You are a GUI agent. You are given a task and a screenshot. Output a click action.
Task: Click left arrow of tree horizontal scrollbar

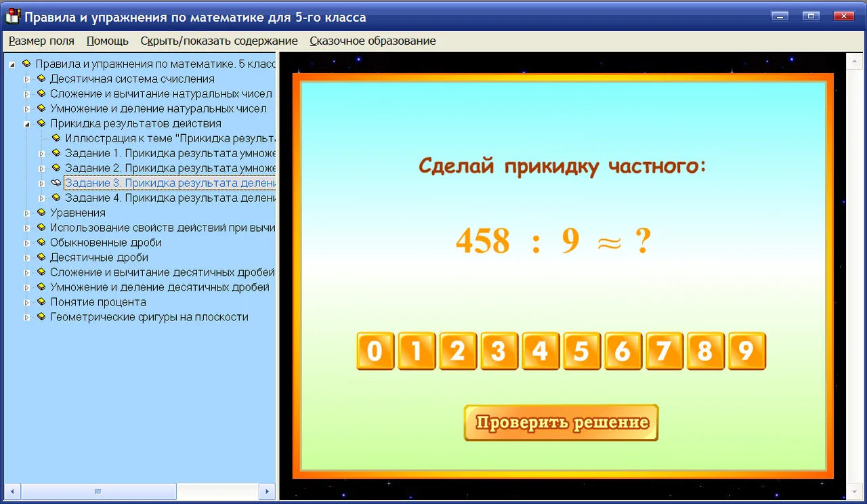tap(12, 491)
